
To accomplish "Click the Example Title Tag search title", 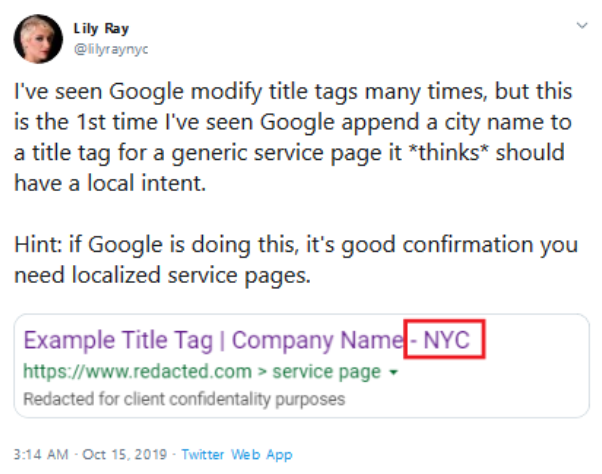I will pyautogui.click(x=118, y=340).
